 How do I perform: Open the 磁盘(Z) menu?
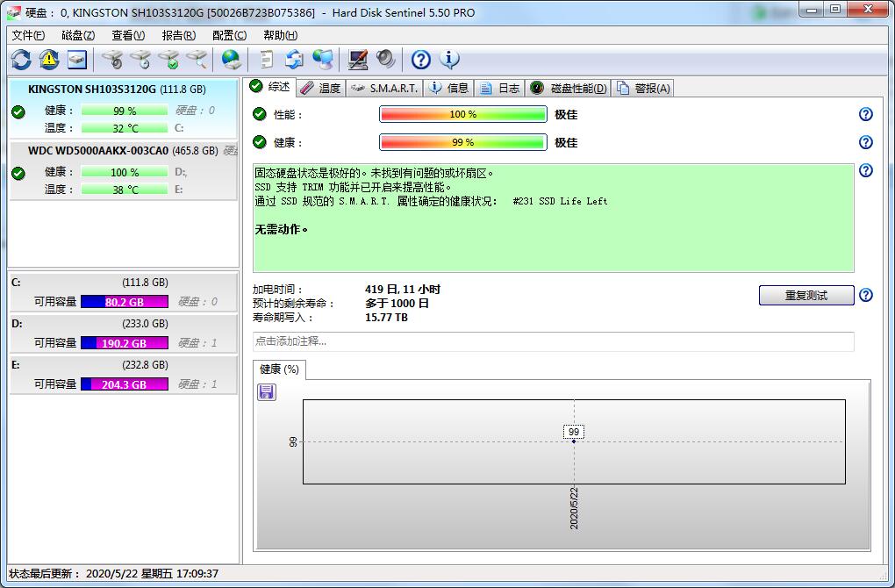[77, 35]
